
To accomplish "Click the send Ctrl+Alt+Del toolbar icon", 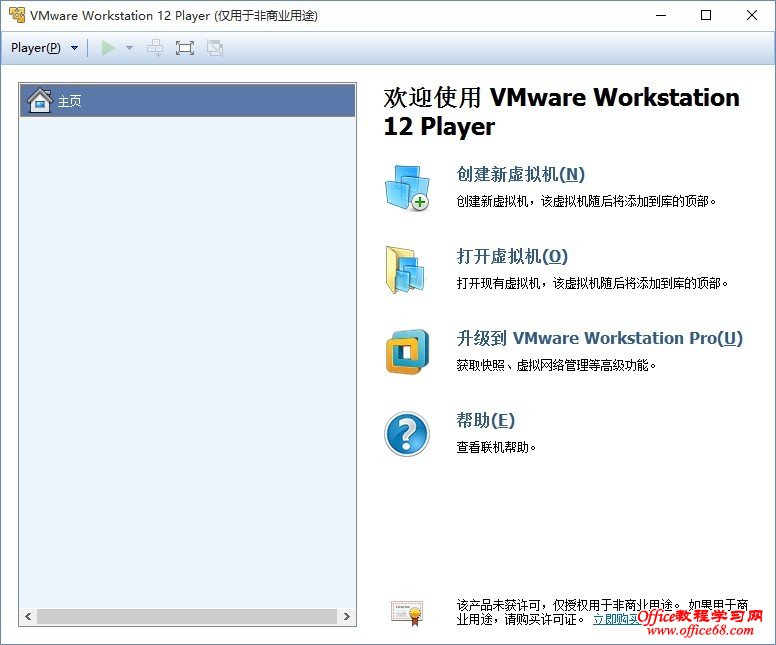I will click(x=155, y=48).
